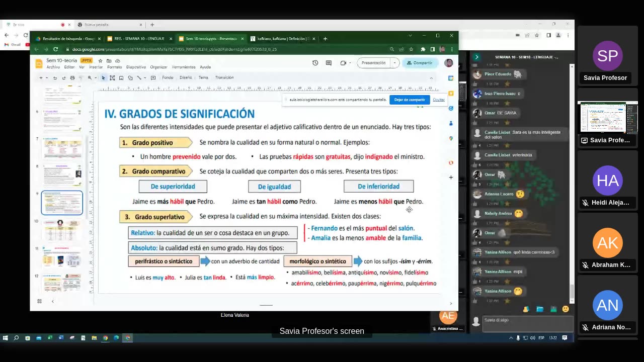Open grid view of slides

click(x=39, y=301)
